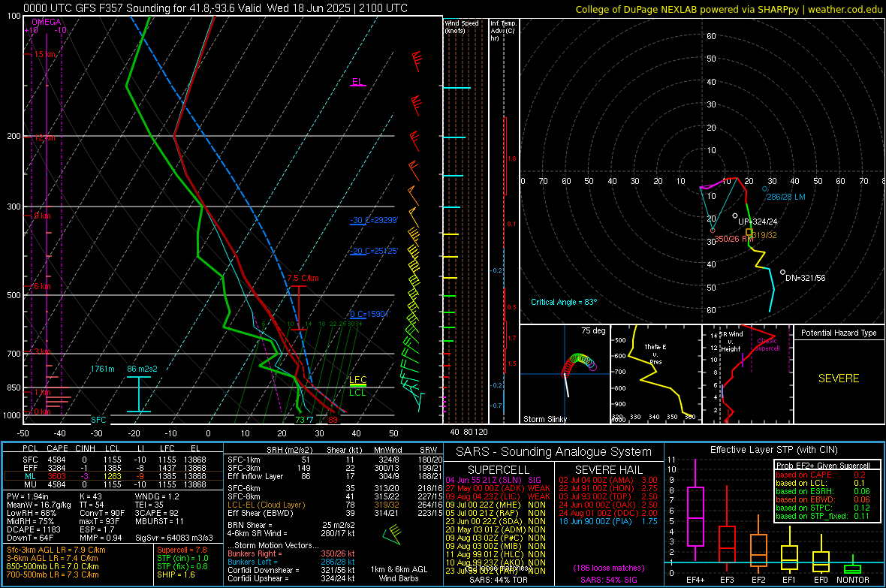Viewport: 886px width, 588px height.
Task: Select the 02 Jul 04 00Z (AMA) hail analogue
Action: (608, 480)
